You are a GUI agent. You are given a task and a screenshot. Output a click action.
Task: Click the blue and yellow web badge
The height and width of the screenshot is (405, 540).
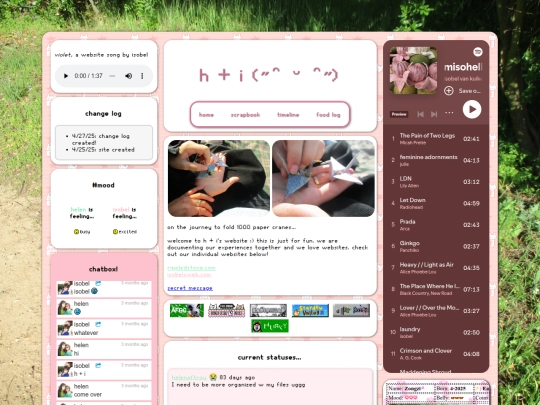[x=310, y=310]
